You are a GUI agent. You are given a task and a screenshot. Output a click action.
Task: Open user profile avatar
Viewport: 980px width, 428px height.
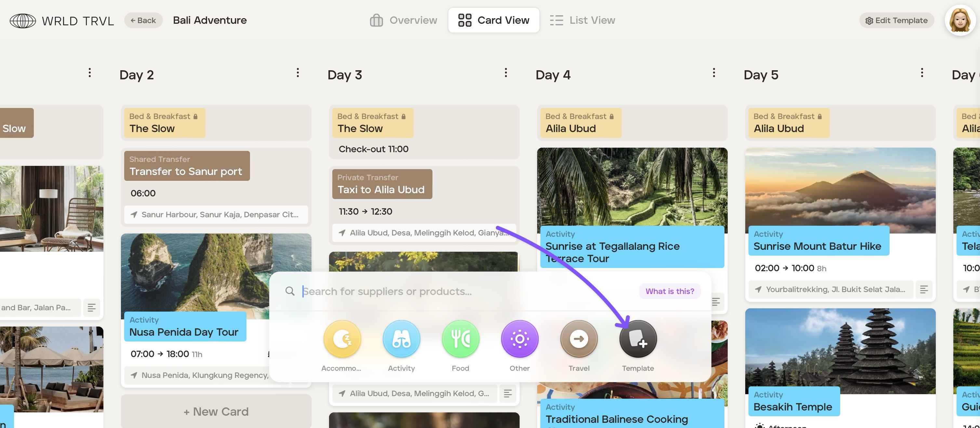click(x=960, y=20)
